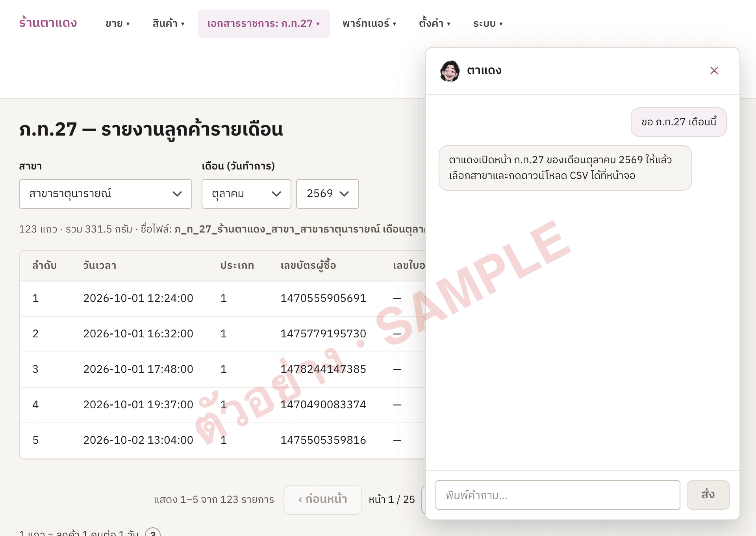Click the chat message ขอ ภ.ธ.27 เดือนนี้
756x536 pixels.
click(678, 122)
